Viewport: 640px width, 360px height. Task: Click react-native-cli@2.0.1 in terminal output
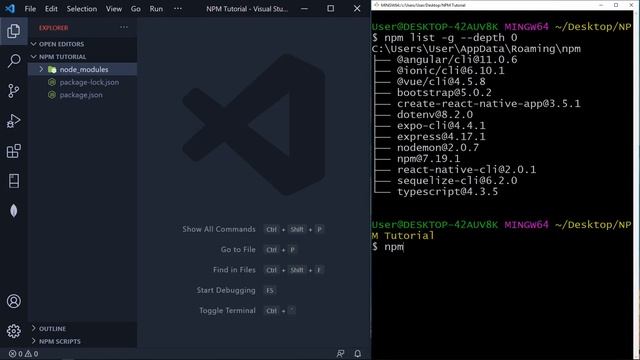pos(467,170)
